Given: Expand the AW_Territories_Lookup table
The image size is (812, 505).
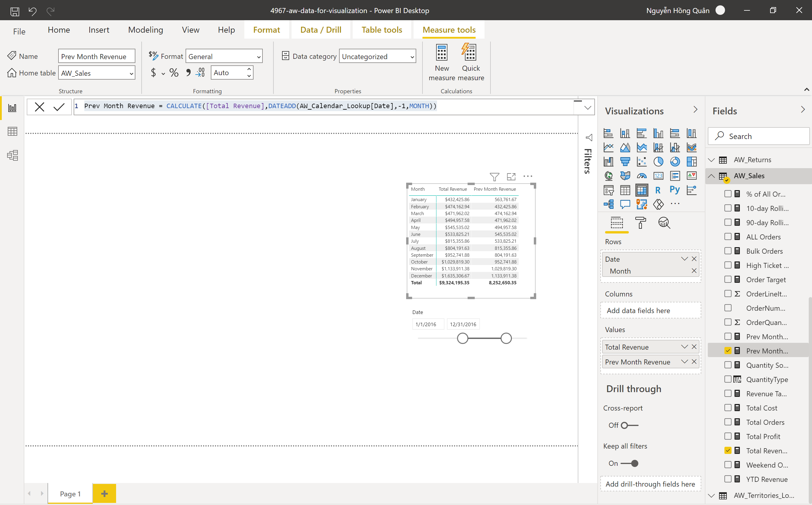Looking at the screenshot, I should point(711,495).
